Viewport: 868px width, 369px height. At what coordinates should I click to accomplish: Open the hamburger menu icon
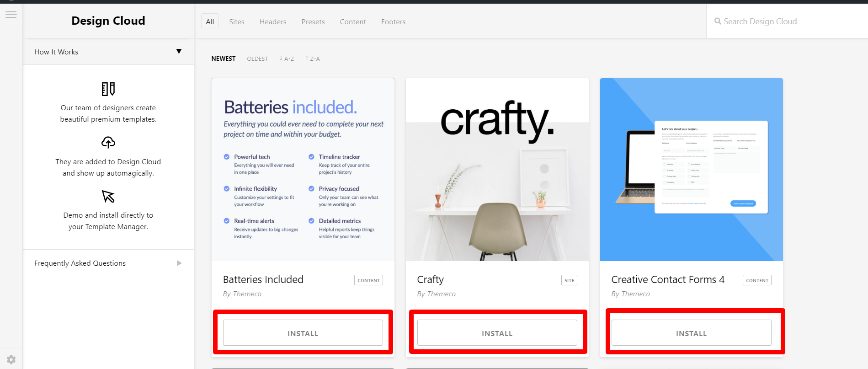pyautogui.click(x=11, y=15)
